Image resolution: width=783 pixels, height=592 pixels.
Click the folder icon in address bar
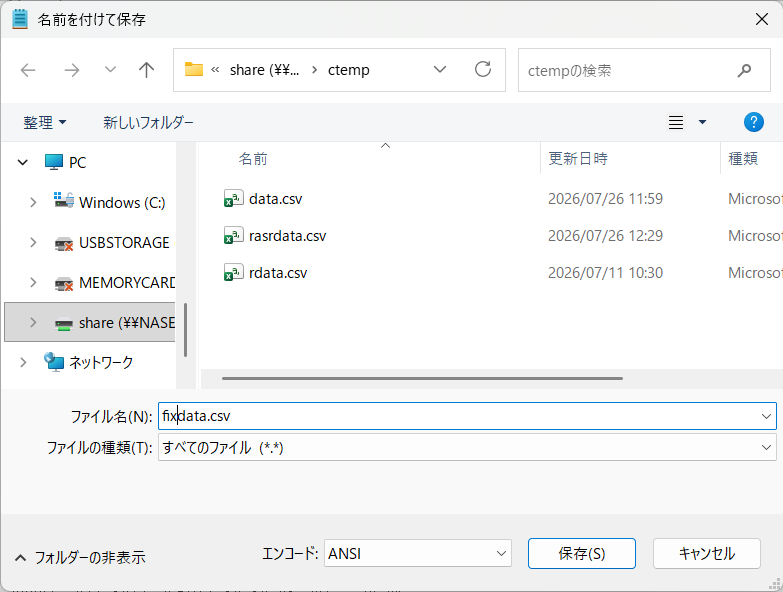click(x=194, y=69)
